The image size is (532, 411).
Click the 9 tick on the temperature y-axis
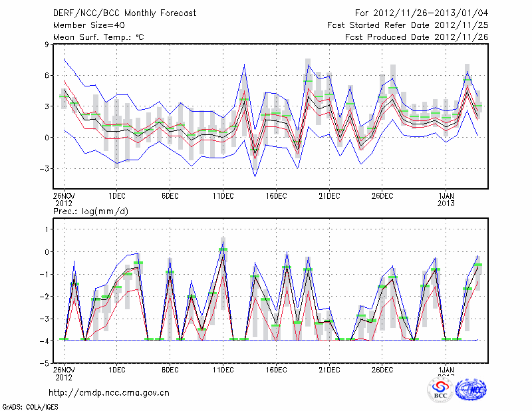[x=48, y=45]
